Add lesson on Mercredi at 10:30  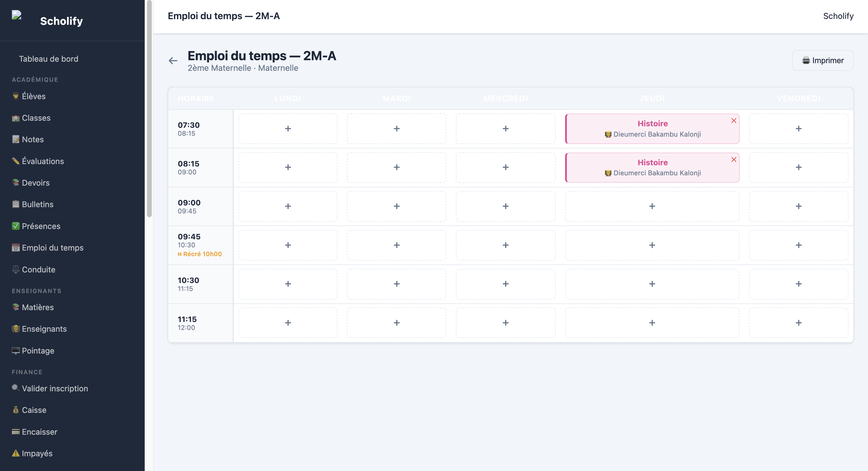(505, 284)
